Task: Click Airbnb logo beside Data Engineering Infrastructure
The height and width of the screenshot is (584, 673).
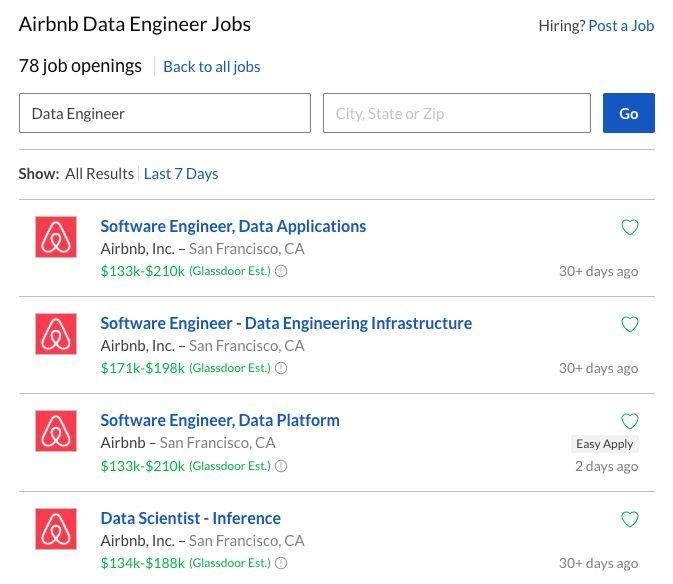Action: tap(56, 334)
